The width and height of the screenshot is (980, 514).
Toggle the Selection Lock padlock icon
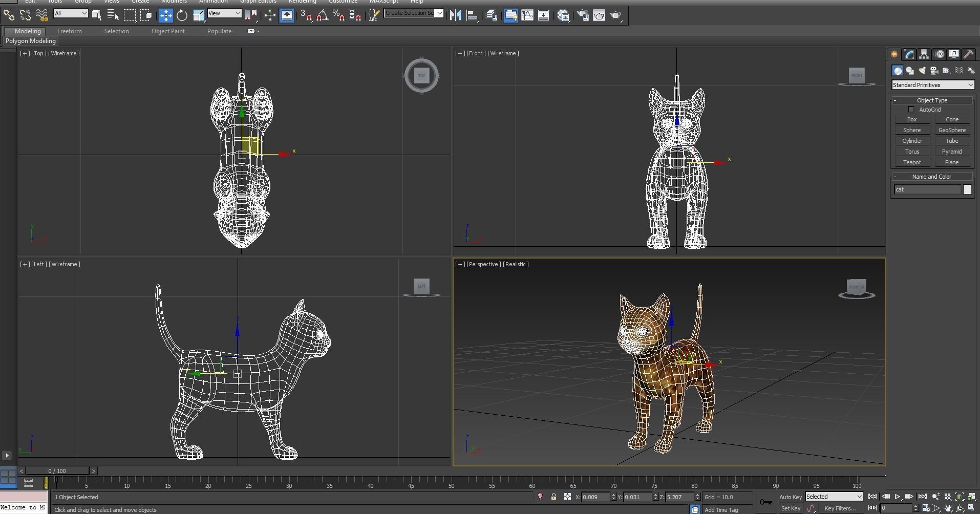pos(553,497)
